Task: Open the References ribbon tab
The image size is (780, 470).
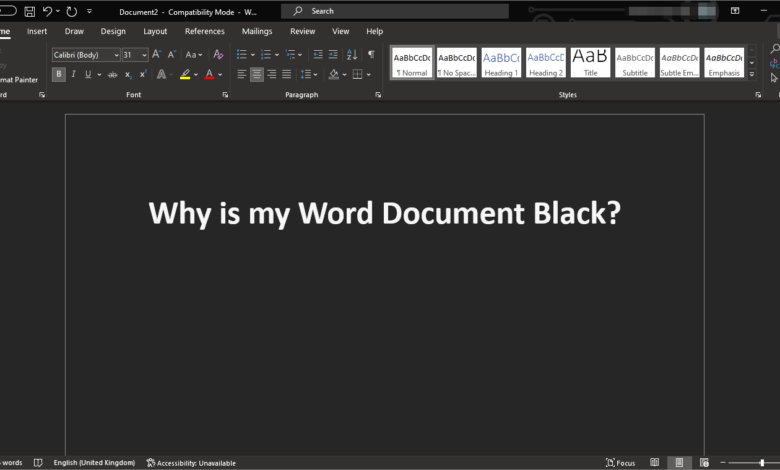Action: click(204, 31)
